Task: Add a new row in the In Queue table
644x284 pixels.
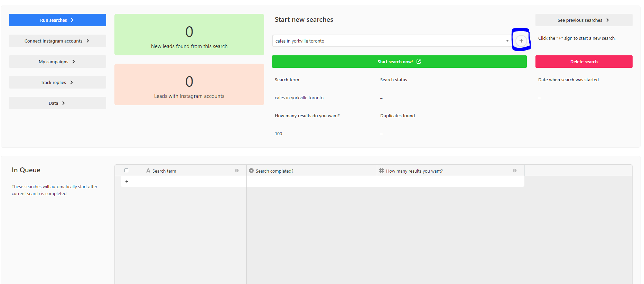Action: click(x=127, y=182)
